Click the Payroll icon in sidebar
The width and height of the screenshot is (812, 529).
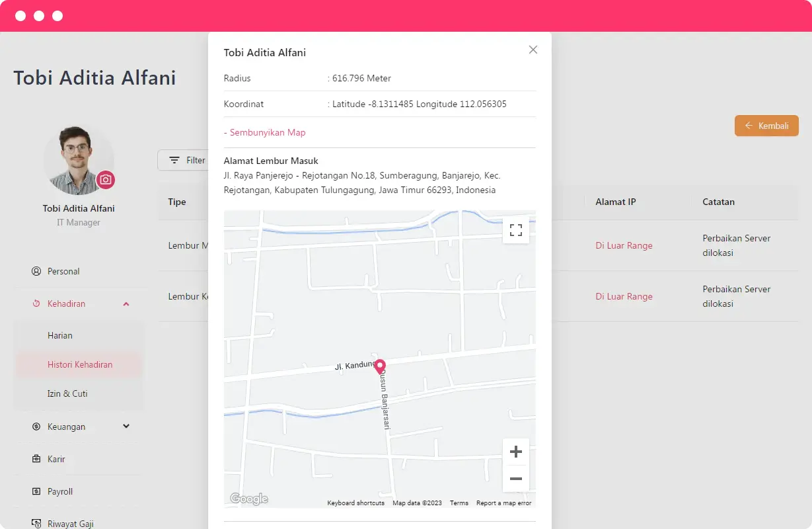coord(36,491)
